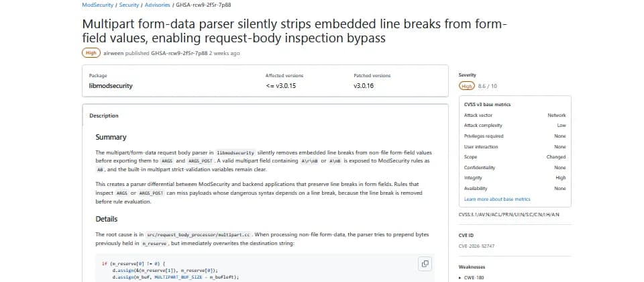Select the CVE-2026-52747 identifier
The height and width of the screenshot is (282, 644).
click(476, 246)
